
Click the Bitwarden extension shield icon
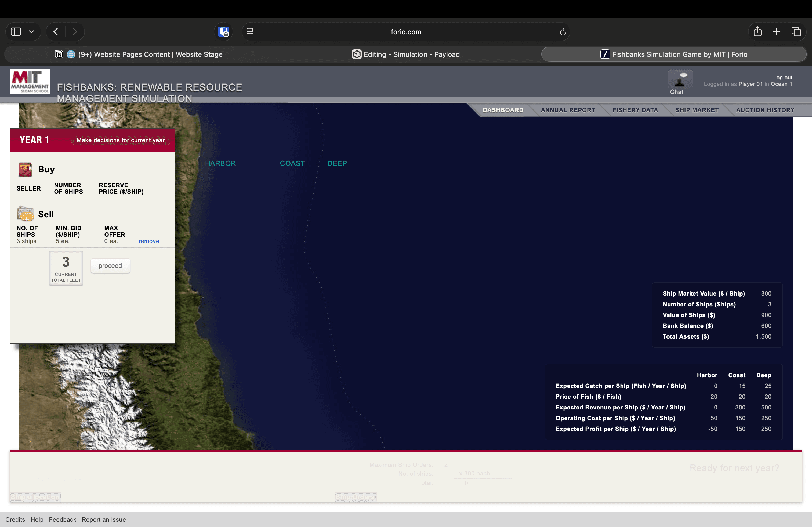pos(223,32)
